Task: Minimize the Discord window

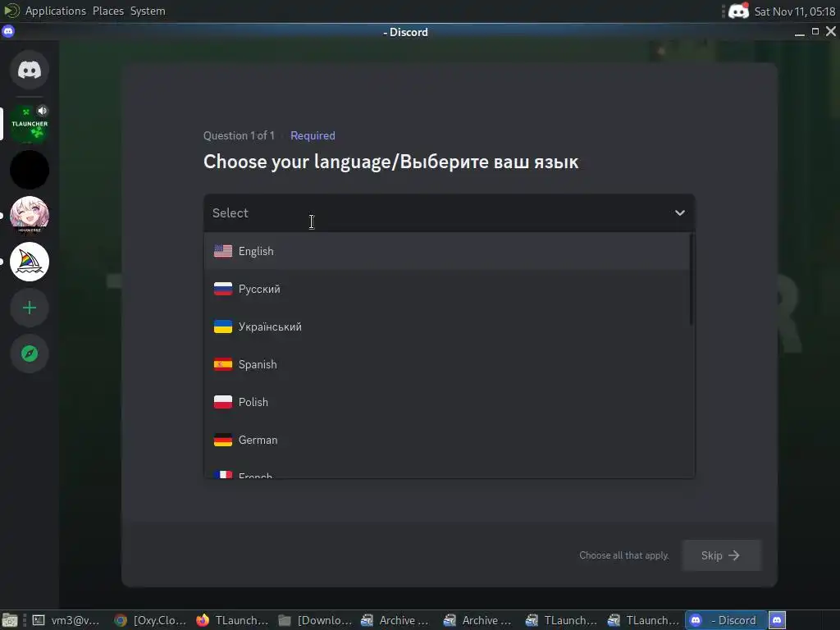Action: point(800,32)
